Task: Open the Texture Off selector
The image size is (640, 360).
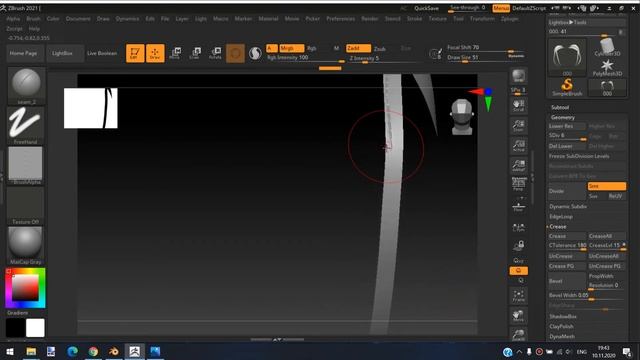Action: 26,206
